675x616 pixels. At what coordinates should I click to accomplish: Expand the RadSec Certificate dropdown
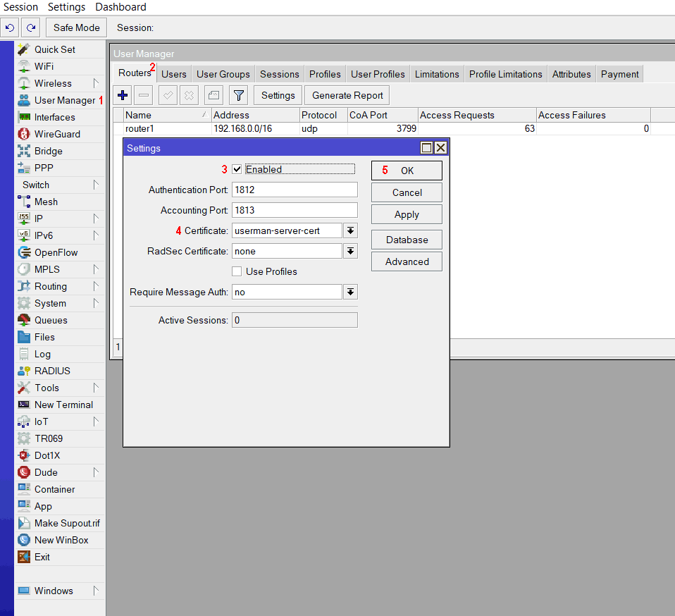click(350, 251)
